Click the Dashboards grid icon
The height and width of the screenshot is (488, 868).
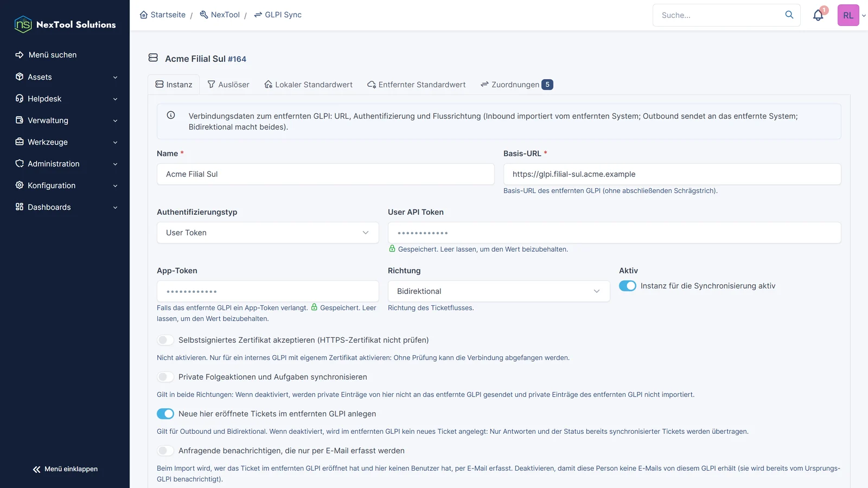tap(20, 207)
